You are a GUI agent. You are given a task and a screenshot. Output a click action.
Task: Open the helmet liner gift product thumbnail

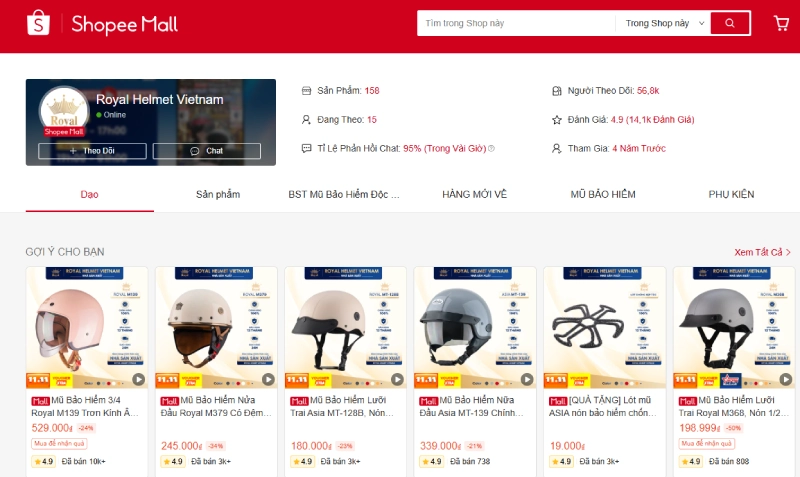pos(605,328)
